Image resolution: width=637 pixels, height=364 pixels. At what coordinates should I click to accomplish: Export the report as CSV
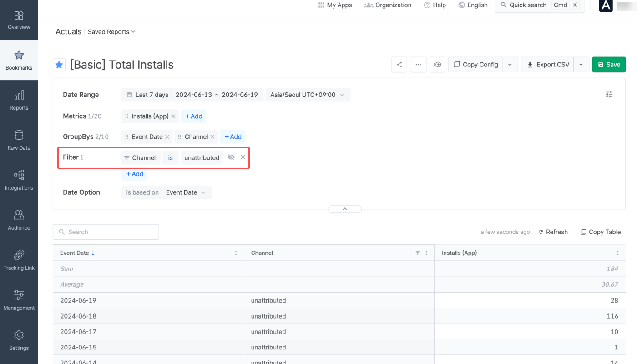pos(548,65)
